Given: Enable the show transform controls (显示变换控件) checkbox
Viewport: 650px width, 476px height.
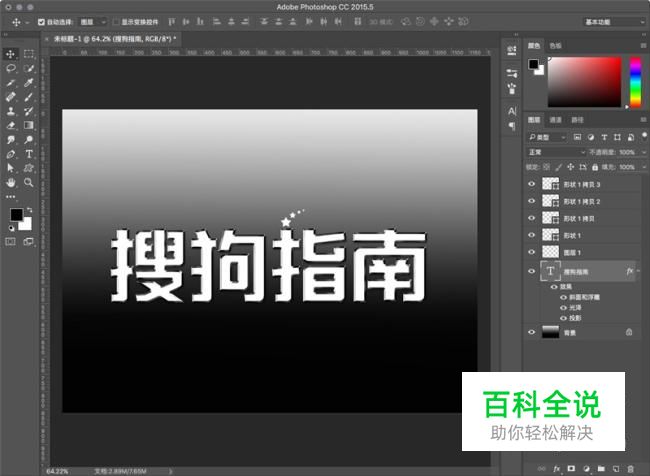Looking at the screenshot, I should coord(116,22).
